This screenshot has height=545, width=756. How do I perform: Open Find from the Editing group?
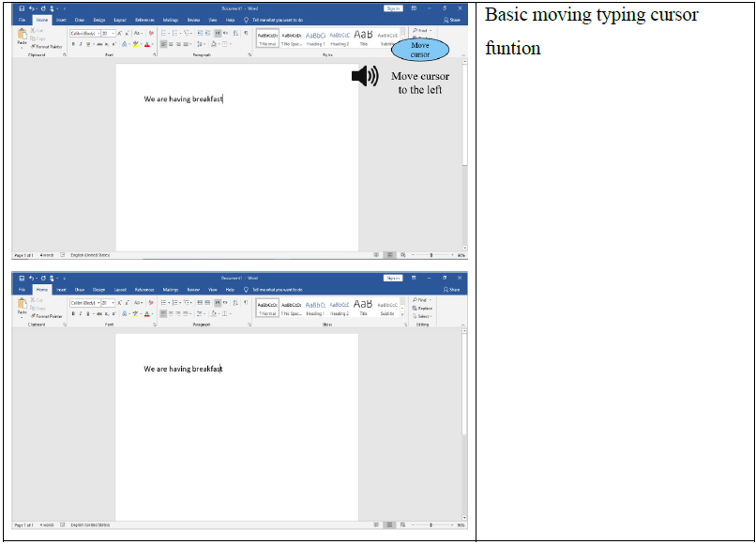[422, 30]
